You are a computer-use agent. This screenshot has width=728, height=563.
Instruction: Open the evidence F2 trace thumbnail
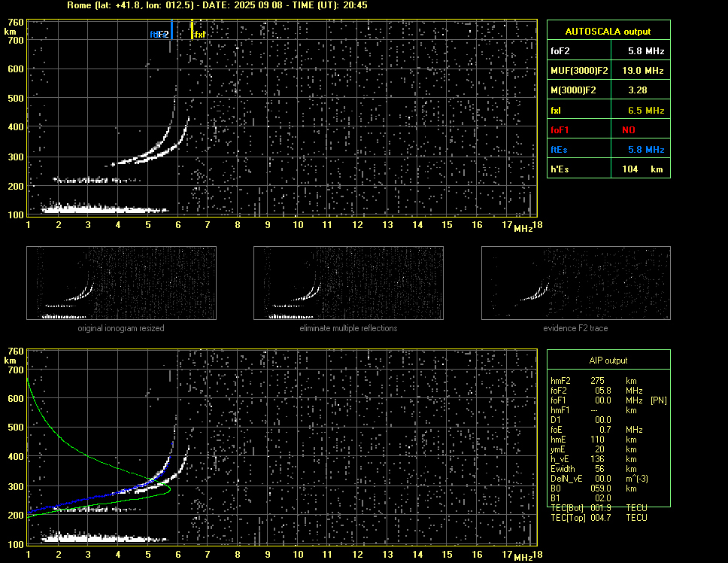576,283
